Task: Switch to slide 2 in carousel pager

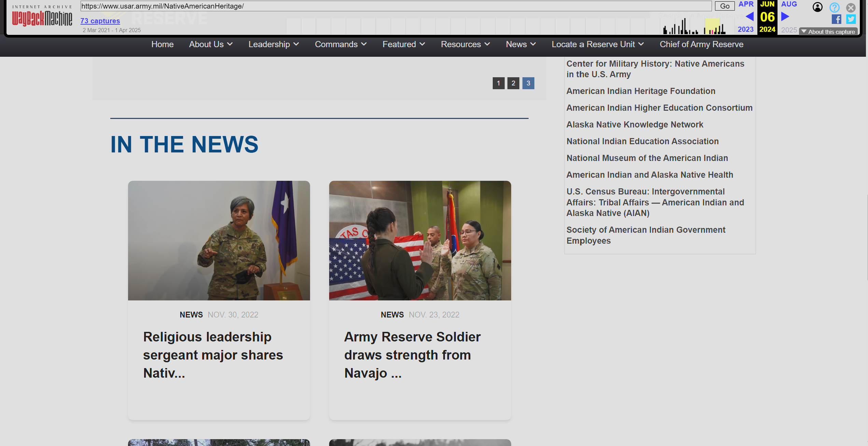Action: pyautogui.click(x=513, y=83)
